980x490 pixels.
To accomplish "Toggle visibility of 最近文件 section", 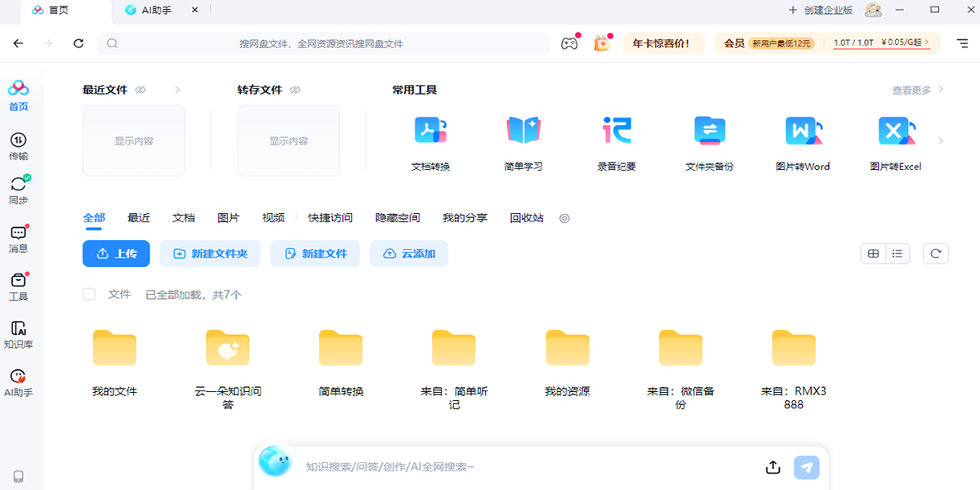I will pos(140,90).
